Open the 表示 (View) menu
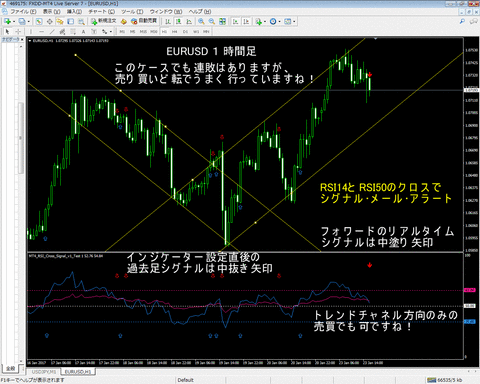The image size is (480, 384). coord(52,12)
